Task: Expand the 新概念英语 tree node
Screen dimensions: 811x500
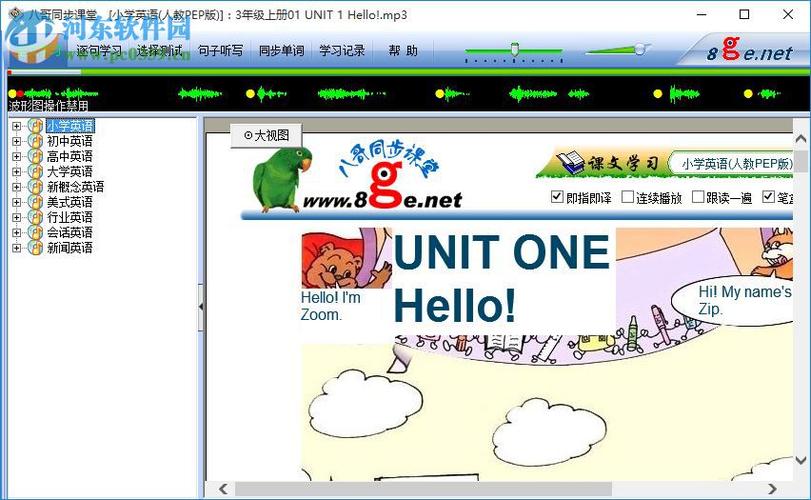Action: [17, 187]
